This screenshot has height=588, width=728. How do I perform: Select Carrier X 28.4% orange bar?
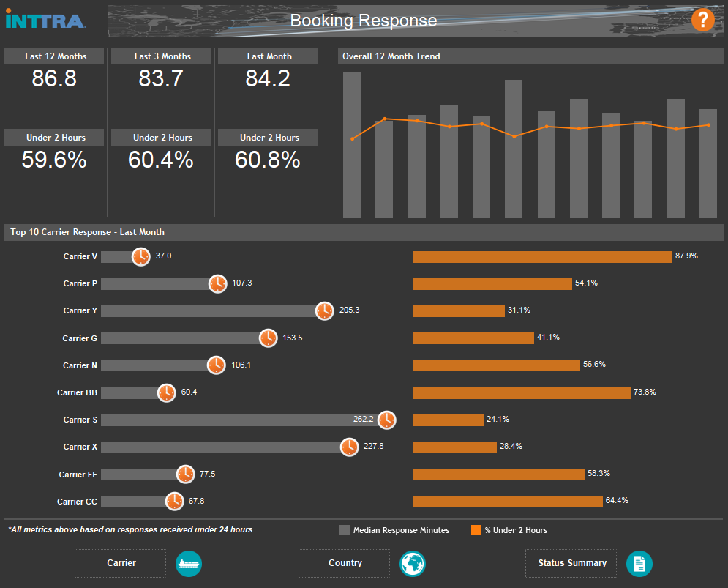pos(454,447)
